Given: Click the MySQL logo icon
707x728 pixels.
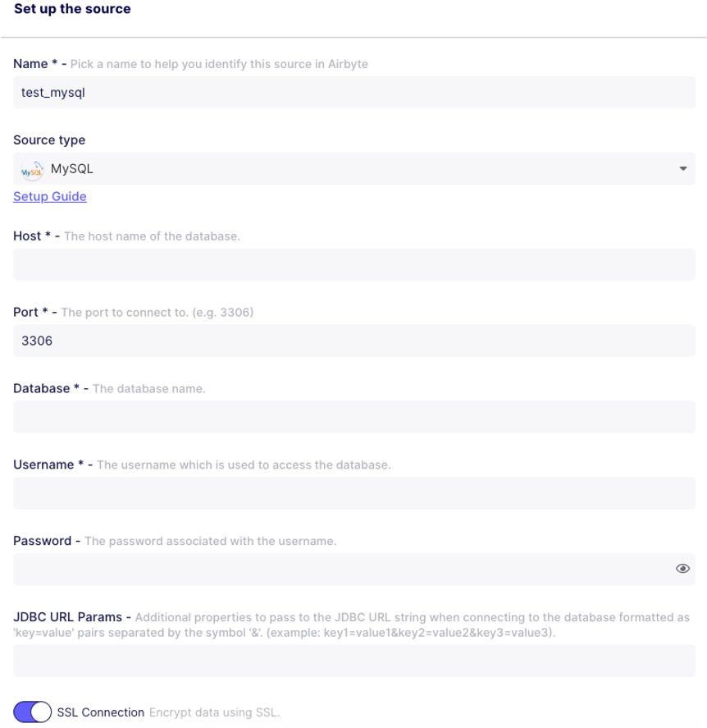Looking at the screenshot, I should (x=31, y=169).
